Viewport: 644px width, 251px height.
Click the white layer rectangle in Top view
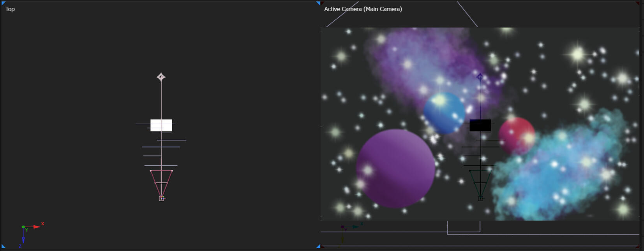click(x=161, y=125)
